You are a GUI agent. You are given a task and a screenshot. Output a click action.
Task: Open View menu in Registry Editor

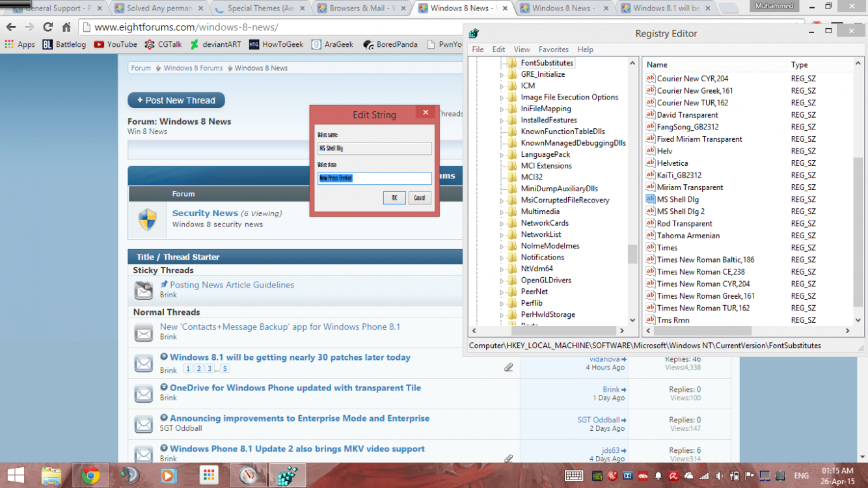click(522, 49)
